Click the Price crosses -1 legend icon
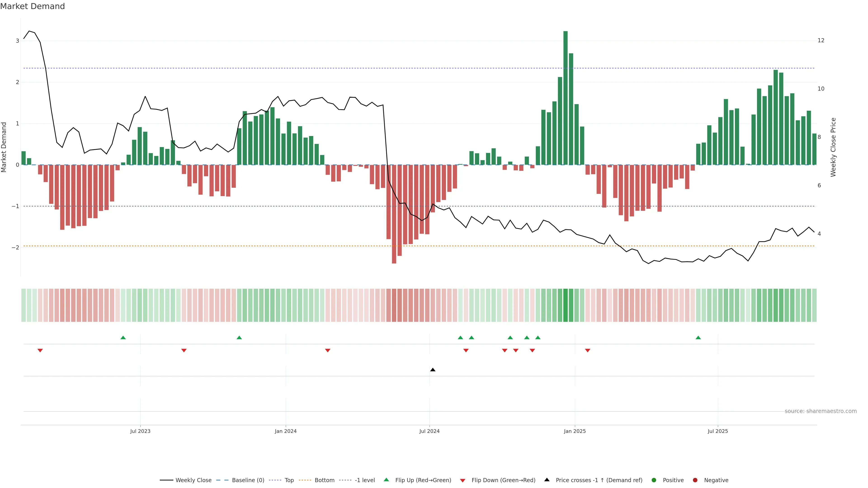This screenshot has height=488, width=868. tap(547, 480)
